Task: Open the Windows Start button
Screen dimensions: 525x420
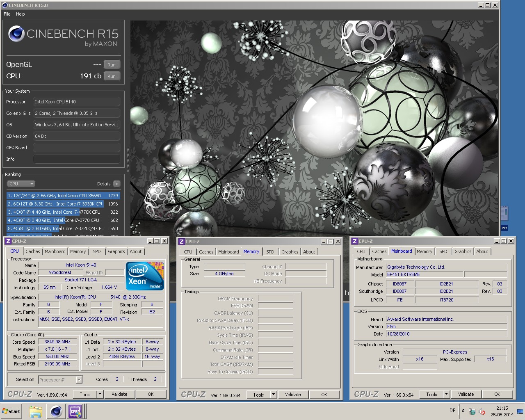Action: (11, 411)
